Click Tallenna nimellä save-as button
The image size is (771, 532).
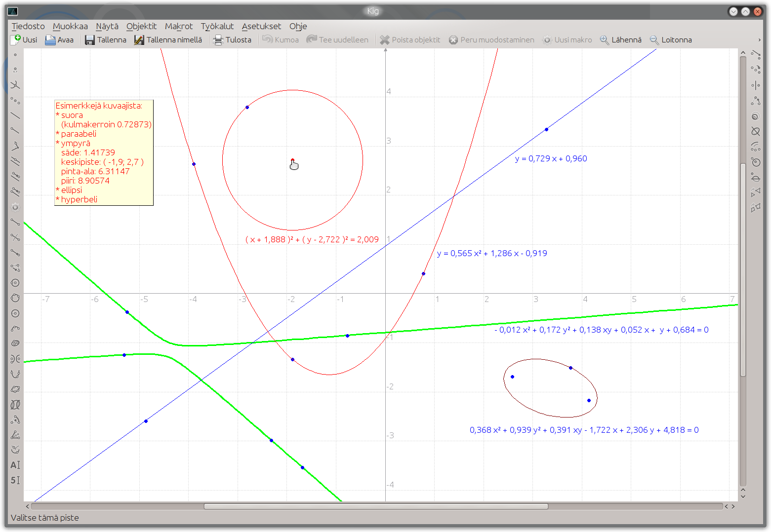(x=168, y=39)
